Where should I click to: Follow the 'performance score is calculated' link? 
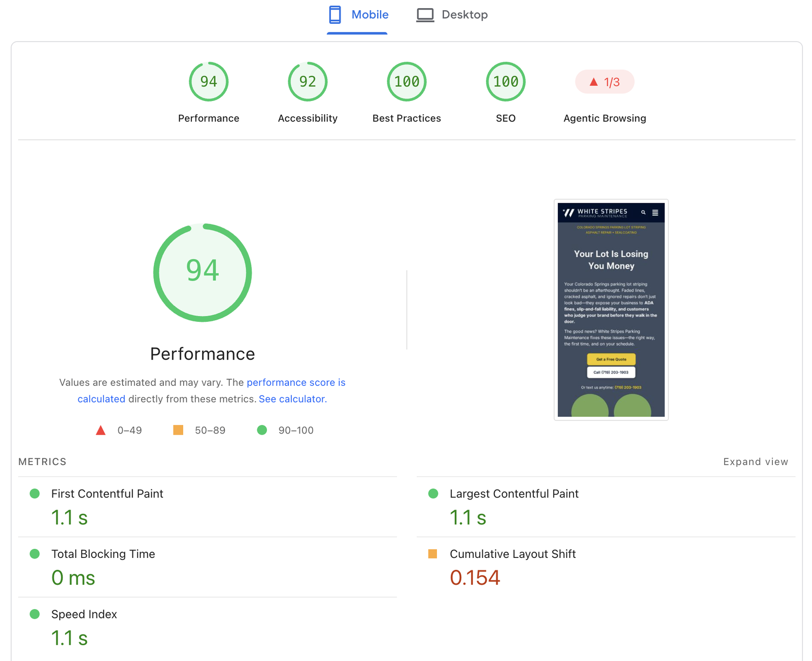212,390
